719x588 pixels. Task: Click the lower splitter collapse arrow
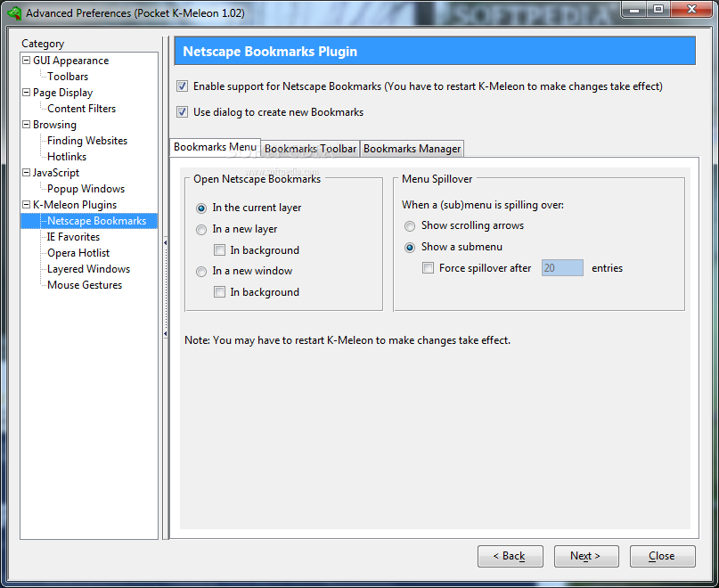(165, 334)
